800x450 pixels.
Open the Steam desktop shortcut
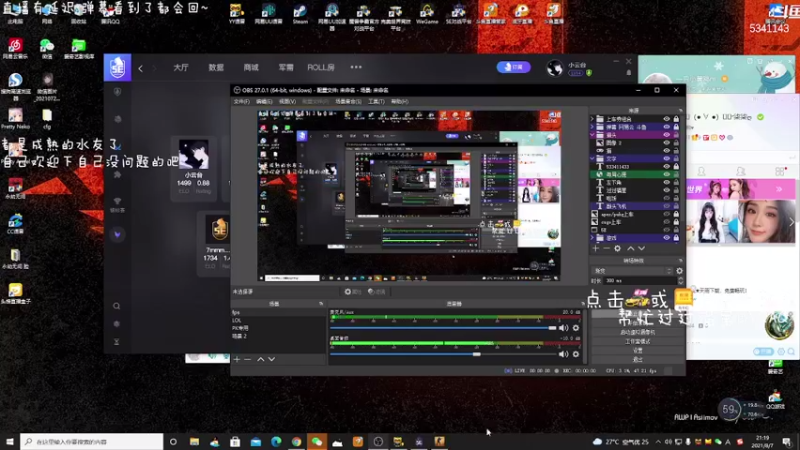[300, 13]
